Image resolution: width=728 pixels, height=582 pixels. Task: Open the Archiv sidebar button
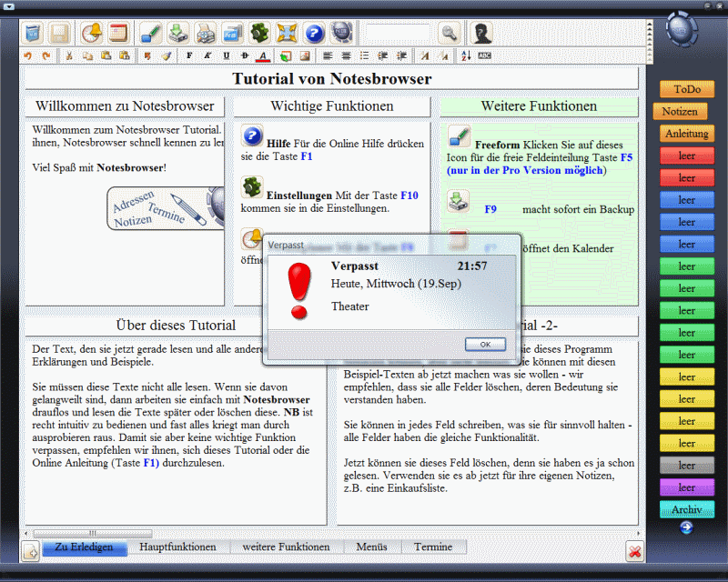[687, 509]
